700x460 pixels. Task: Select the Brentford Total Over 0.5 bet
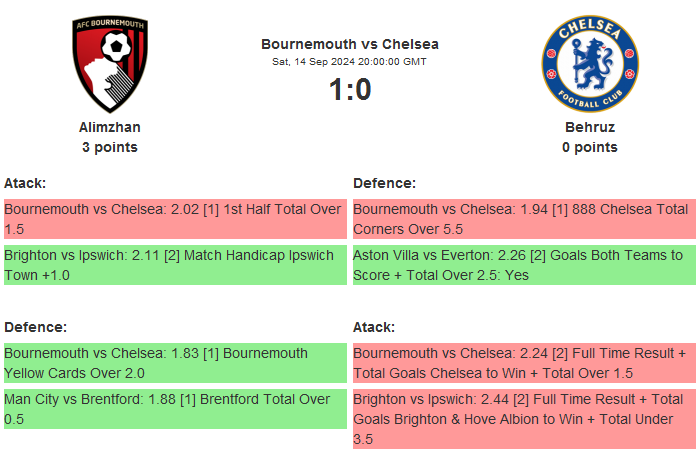pos(174,409)
